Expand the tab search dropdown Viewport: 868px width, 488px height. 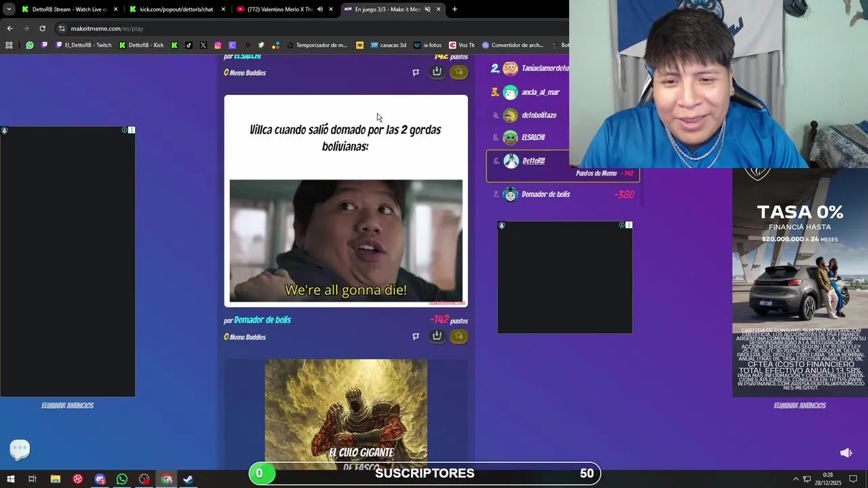pyautogui.click(x=9, y=9)
